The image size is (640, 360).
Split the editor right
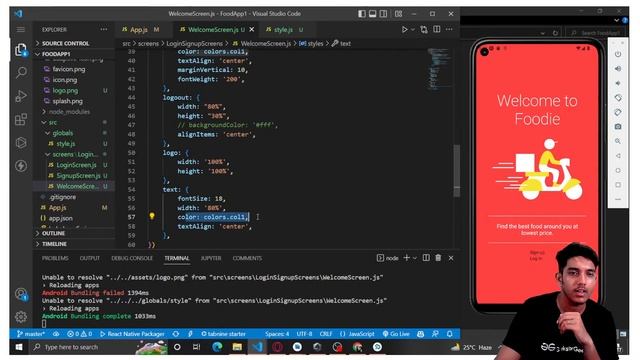coord(437,29)
